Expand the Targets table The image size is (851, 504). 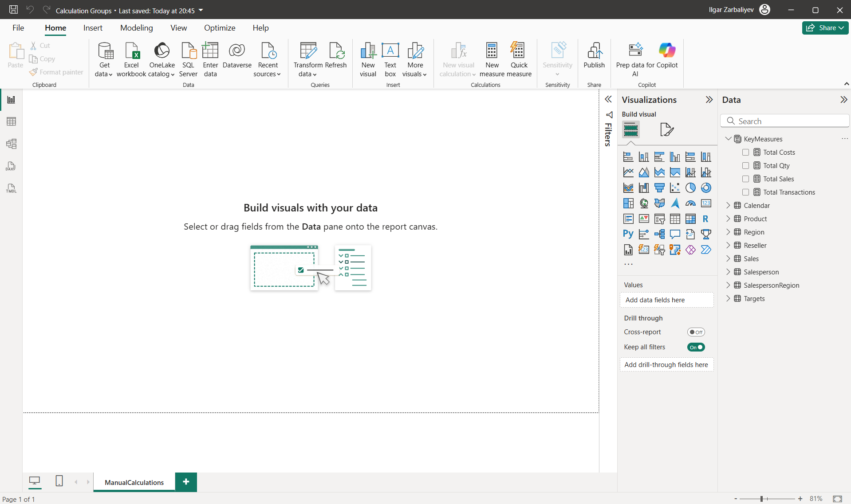coord(728,298)
